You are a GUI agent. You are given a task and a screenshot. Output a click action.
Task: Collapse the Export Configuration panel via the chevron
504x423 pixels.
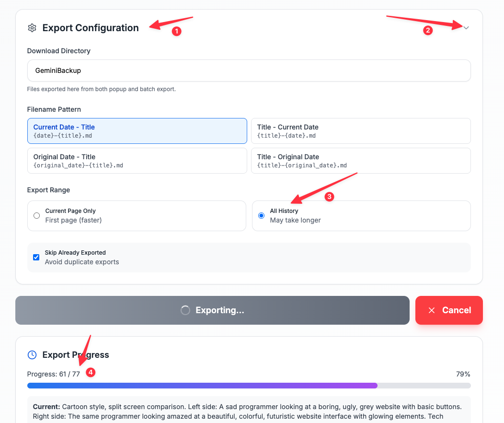tap(466, 28)
